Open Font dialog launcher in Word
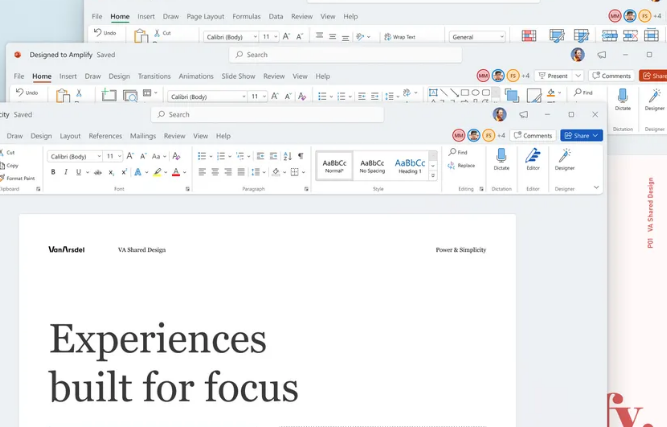667x427 pixels. [188, 189]
